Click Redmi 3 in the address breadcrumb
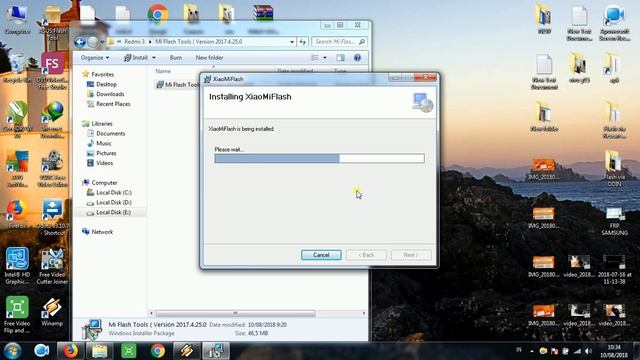 click(x=134, y=42)
